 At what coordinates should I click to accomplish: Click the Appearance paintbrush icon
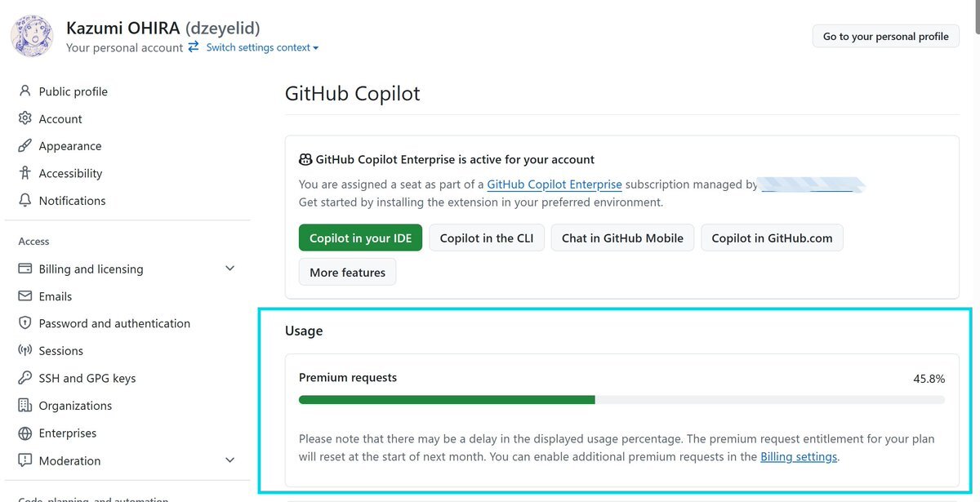pyautogui.click(x=24, y=146)
